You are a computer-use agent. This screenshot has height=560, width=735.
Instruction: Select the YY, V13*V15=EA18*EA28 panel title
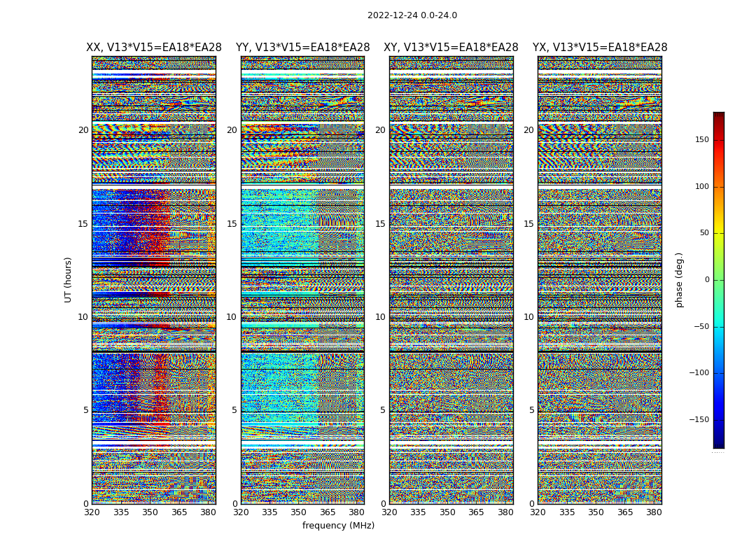point(303,48)
